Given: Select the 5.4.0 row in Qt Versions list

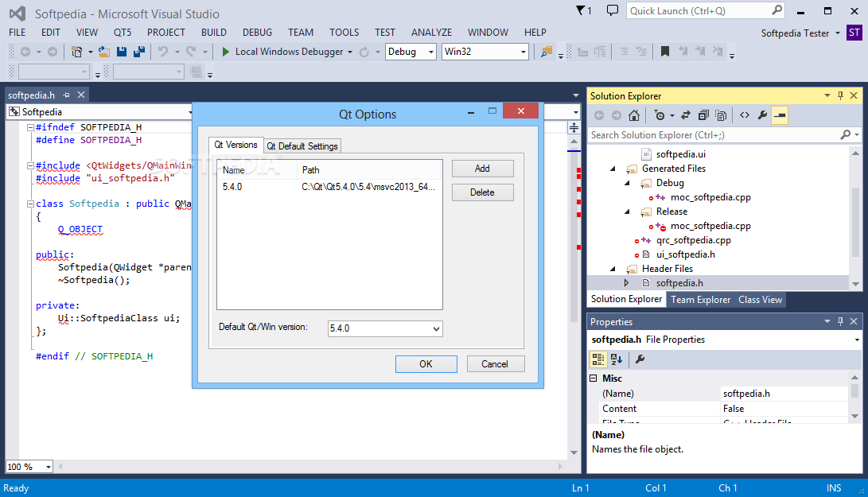Looking at the screenshot, I should (x=329, y=187).
